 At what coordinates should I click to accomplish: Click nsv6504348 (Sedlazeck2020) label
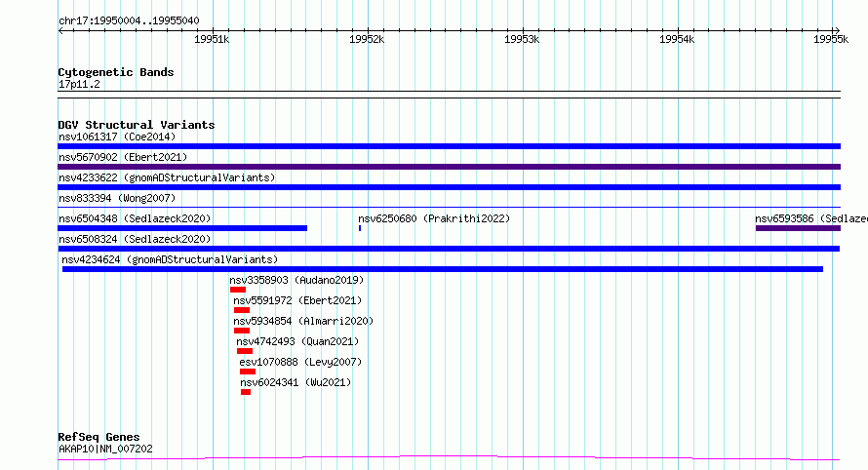[x=135, y=218]
